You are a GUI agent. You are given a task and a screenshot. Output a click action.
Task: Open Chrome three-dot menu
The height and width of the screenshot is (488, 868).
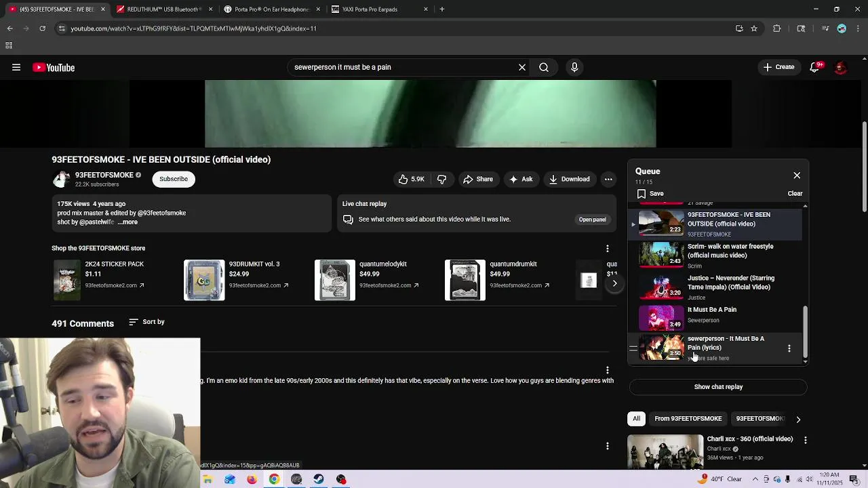coord(857,28)
